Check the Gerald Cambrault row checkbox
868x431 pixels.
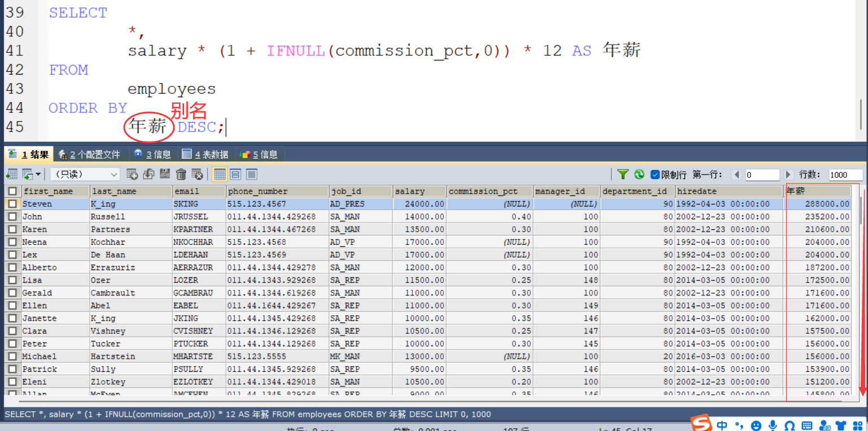click(x=13, y=293)
